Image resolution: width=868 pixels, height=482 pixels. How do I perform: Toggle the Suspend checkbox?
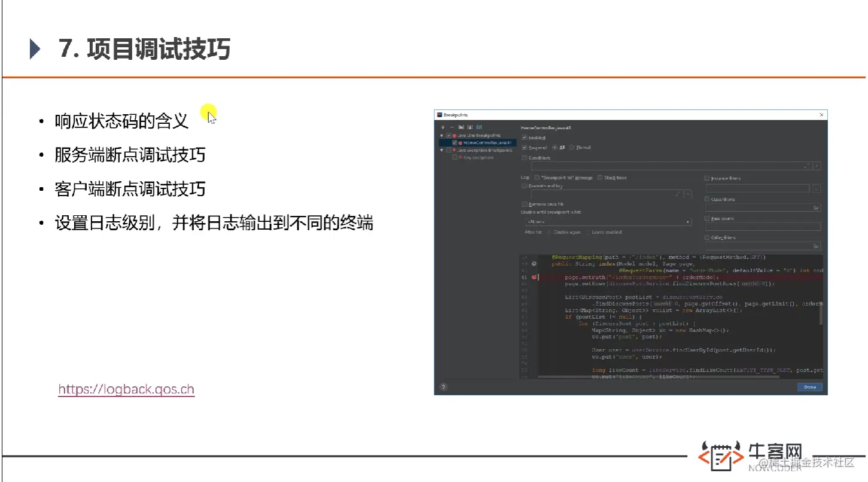tap(524, 147)
